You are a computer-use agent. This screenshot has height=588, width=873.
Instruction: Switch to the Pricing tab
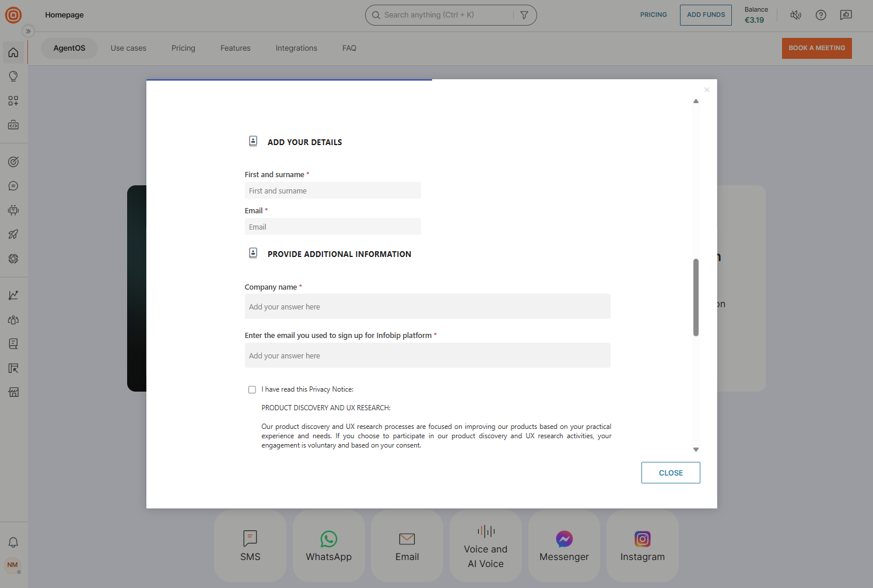tap(183, 48)
